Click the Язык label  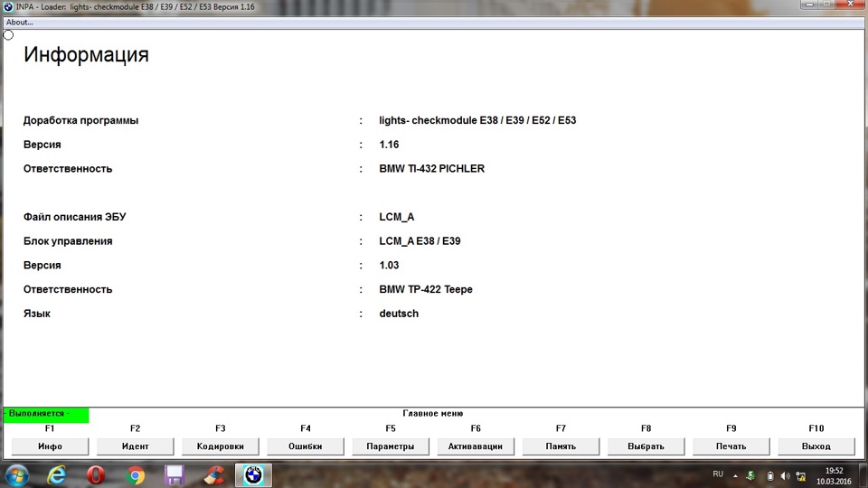36,314
